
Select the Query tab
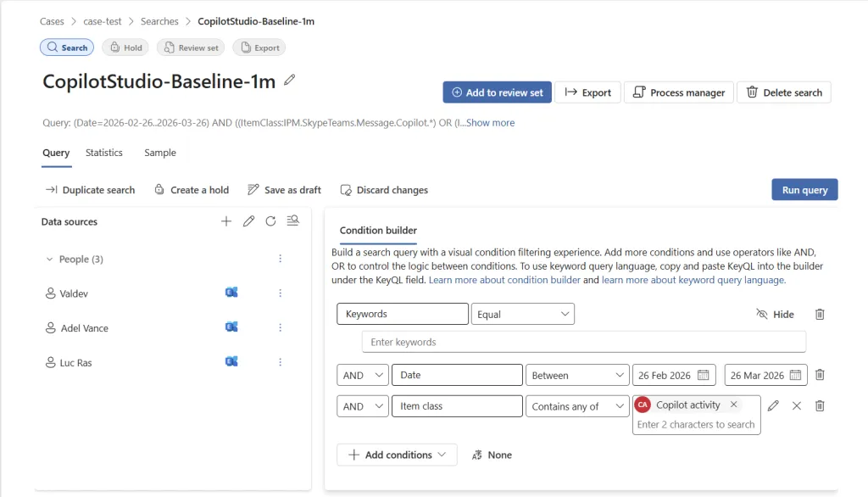pyautogui.click(x=56, y=153)
